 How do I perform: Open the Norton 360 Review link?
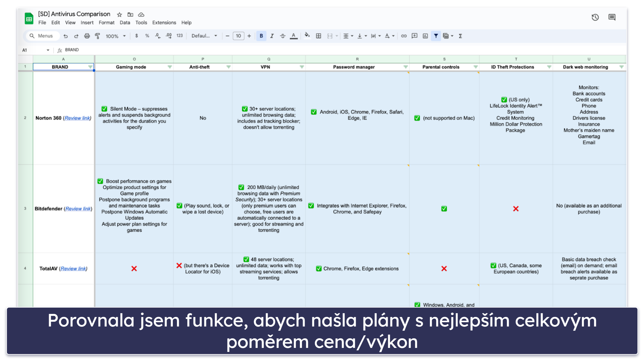click(x=77, y=118)
